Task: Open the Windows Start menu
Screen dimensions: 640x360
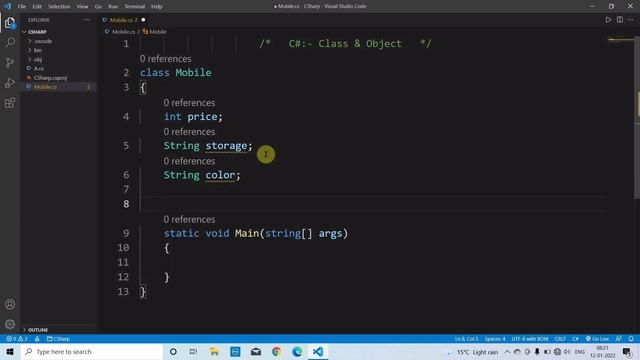Action: [x=10, y=351]
